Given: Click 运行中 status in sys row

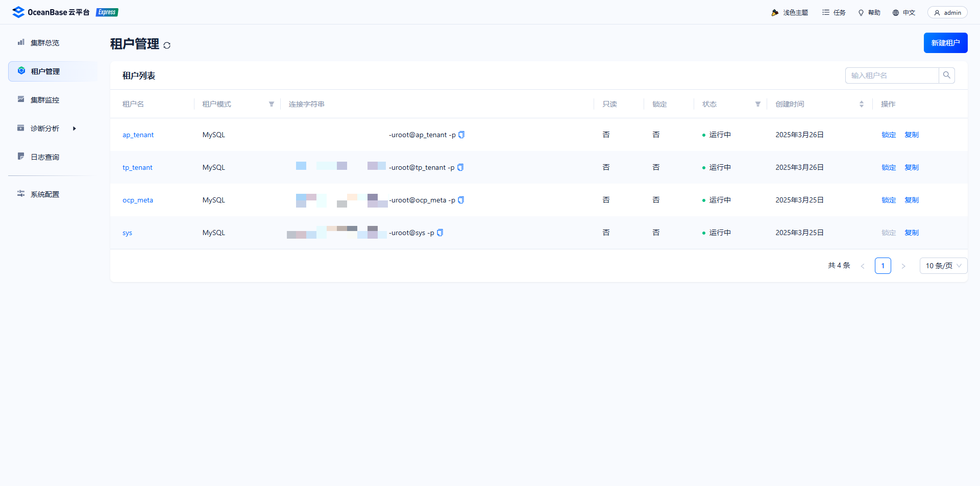Looking at the screenshot, I should click(720, 233).
